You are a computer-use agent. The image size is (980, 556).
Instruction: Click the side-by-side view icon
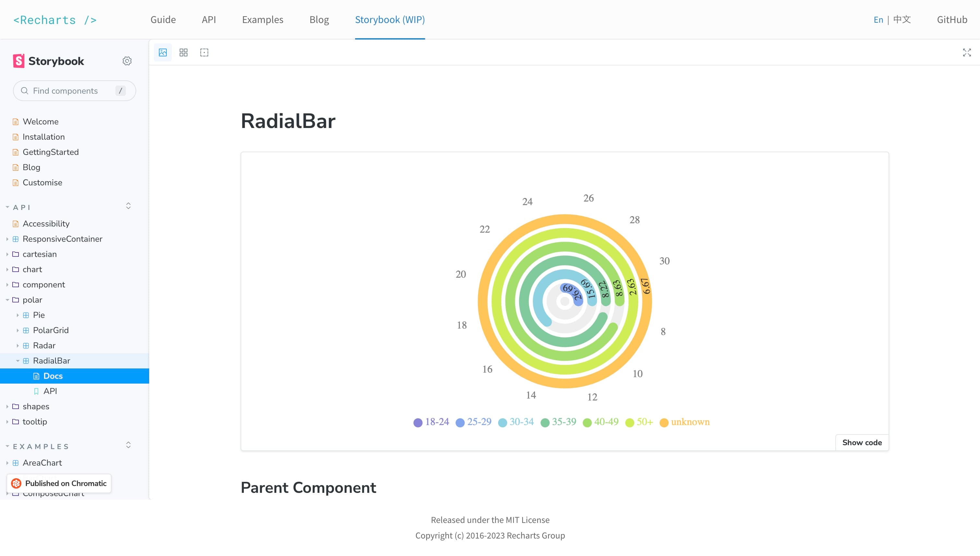(184, 52)
